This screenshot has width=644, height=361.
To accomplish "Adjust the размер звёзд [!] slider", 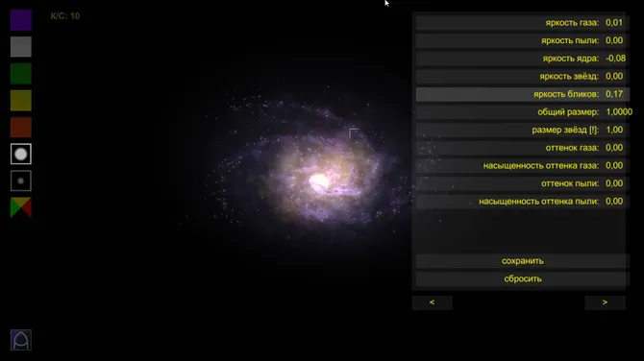I will click(x=523, y=130).
